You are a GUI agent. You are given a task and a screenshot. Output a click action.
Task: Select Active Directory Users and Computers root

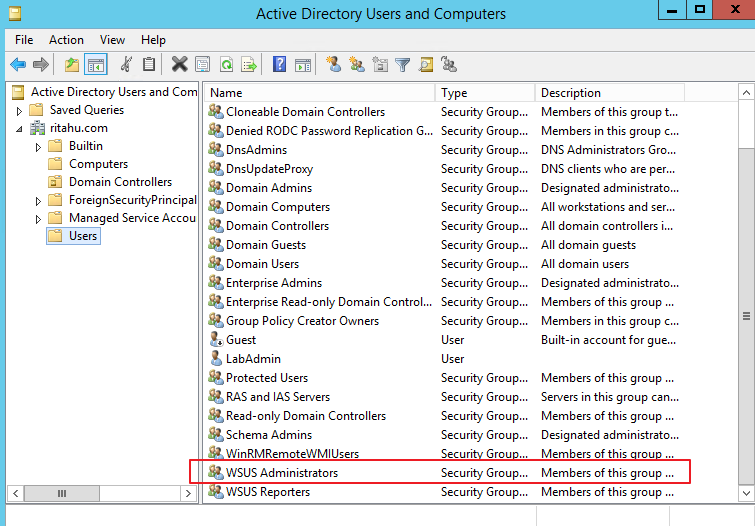[114, 92]
